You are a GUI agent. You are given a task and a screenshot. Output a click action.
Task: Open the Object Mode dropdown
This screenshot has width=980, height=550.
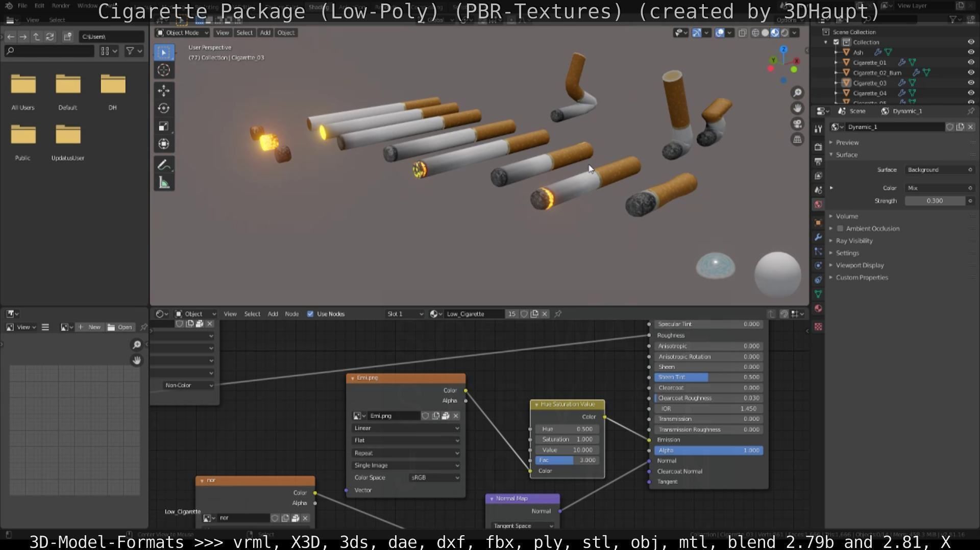183,33
